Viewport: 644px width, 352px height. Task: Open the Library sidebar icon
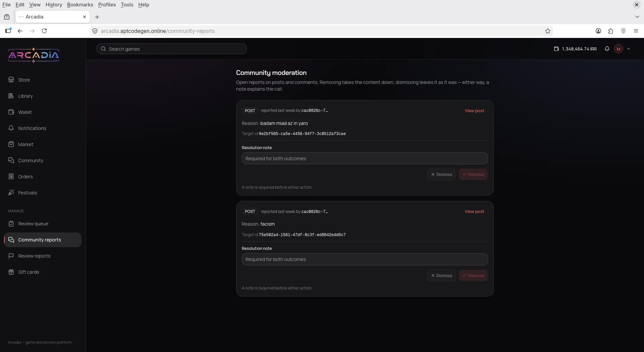[11, 96]
